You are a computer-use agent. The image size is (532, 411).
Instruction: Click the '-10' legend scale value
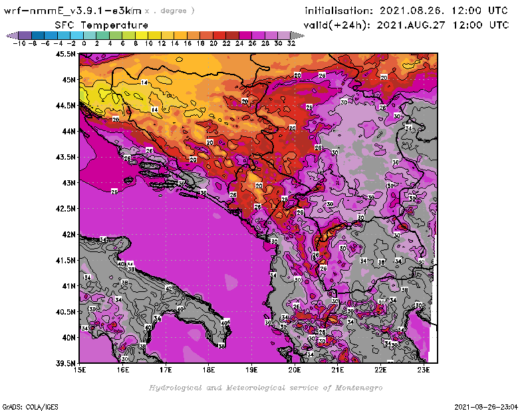(19, 43)
